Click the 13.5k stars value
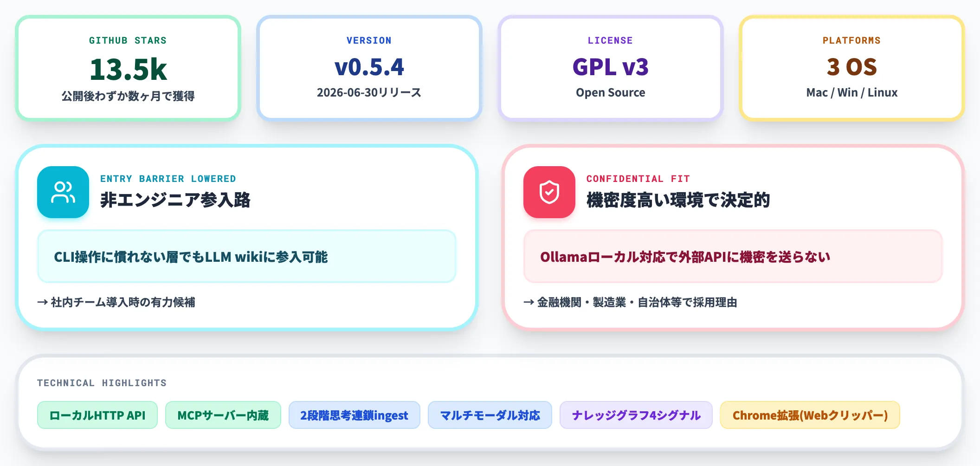Screen dimensions: 980x466 [x=128, y=69]
